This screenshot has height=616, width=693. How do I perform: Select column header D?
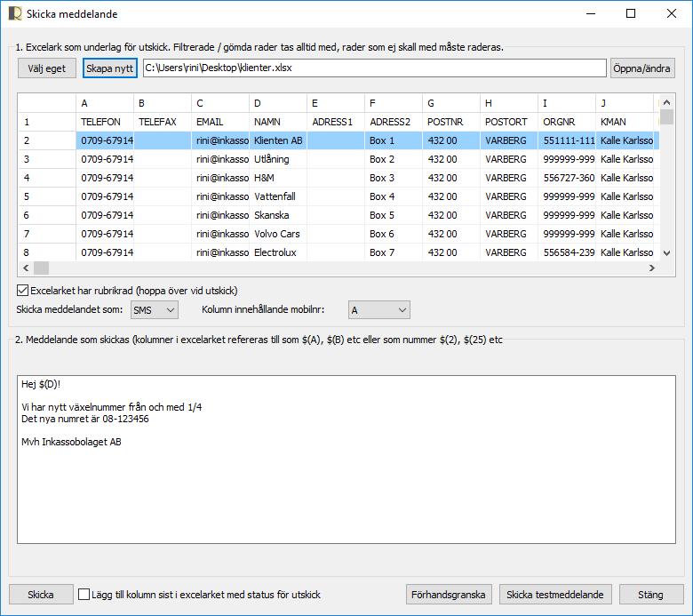pyautogui.click(x=278, y=103)
